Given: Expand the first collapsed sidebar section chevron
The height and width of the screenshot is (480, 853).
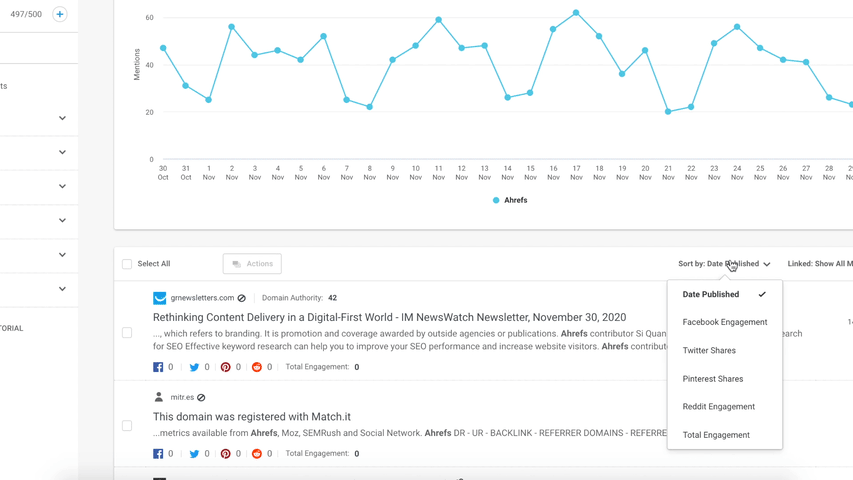Looking at the screenshot, I should click(x=62, y=118).
